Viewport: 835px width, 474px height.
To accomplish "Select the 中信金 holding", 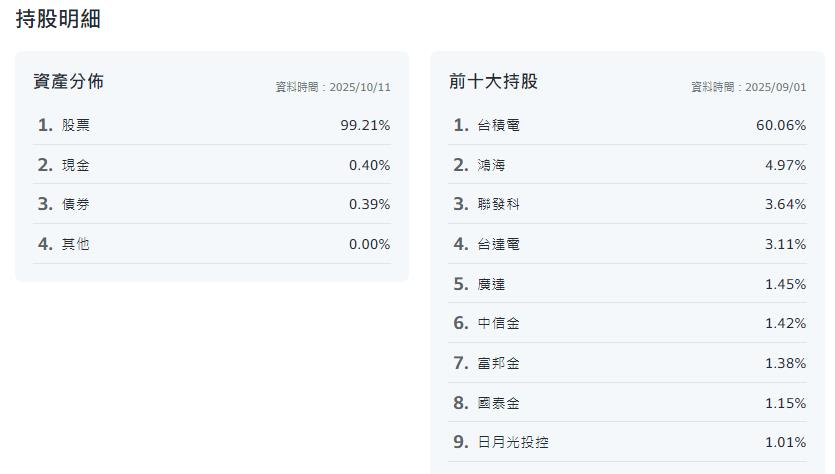I will click(x=498, y=323).
